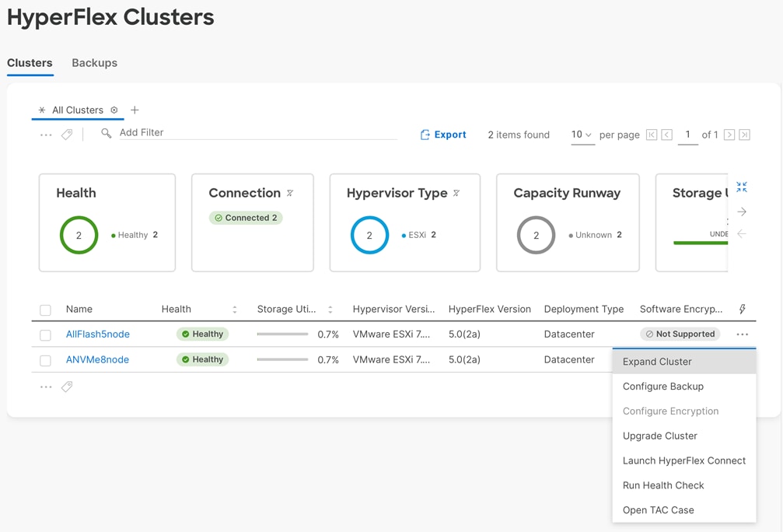783x532 pixels.
Task: Choose Upgrade Cluster from the menu
Action: click(684, 436)
